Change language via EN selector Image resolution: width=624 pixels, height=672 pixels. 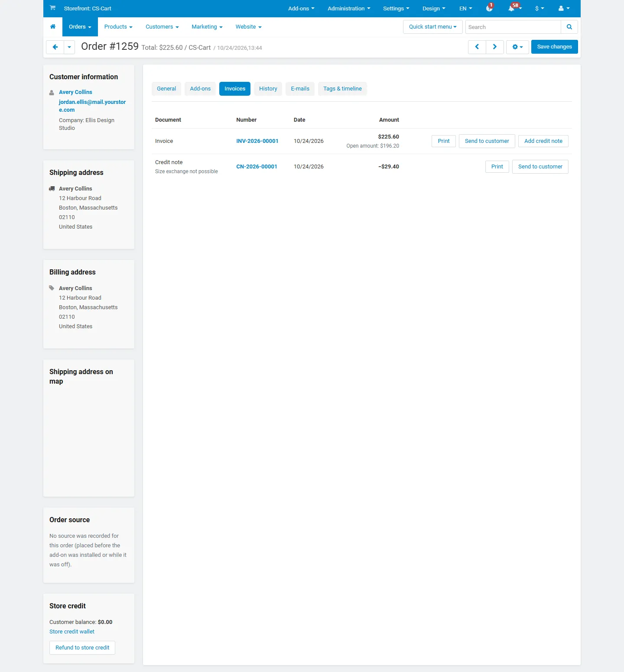pyautogui.click(x=466, y=8)
